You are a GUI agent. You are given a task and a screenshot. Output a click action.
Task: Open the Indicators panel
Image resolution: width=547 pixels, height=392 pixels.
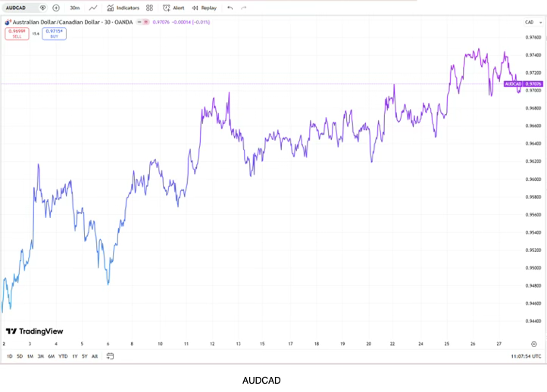pos(123,8)
